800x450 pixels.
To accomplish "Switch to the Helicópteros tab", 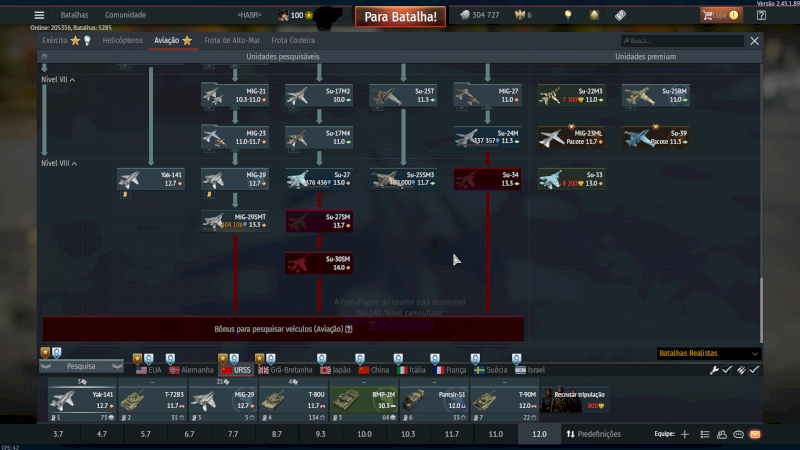I will (x=119, y=40).
